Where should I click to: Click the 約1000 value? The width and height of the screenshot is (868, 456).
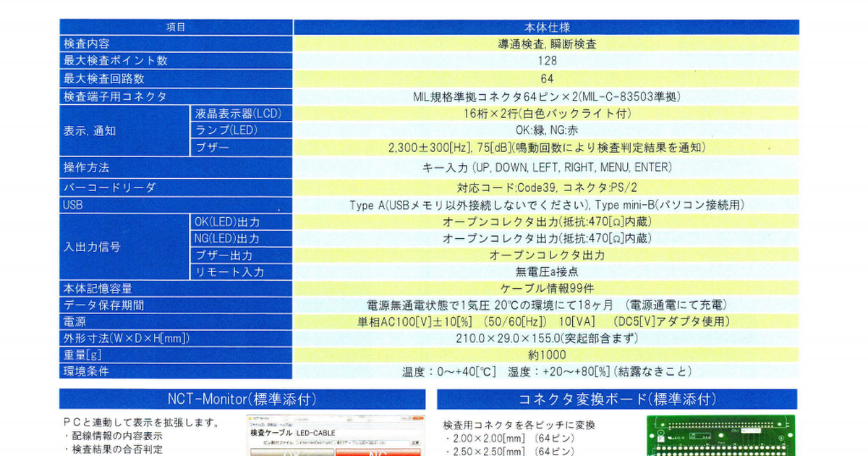(x=547, y=355)
